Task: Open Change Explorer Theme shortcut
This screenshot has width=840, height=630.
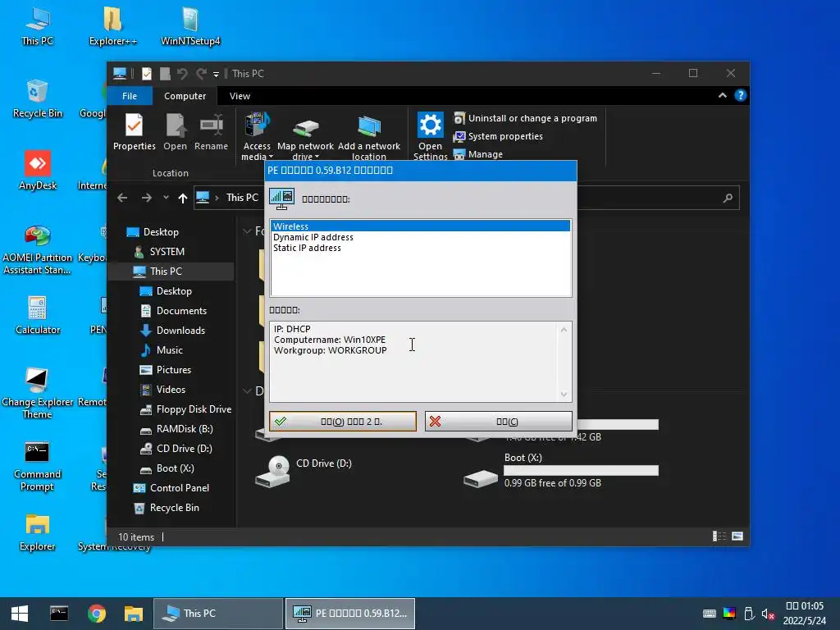Action: click(37, 394)
